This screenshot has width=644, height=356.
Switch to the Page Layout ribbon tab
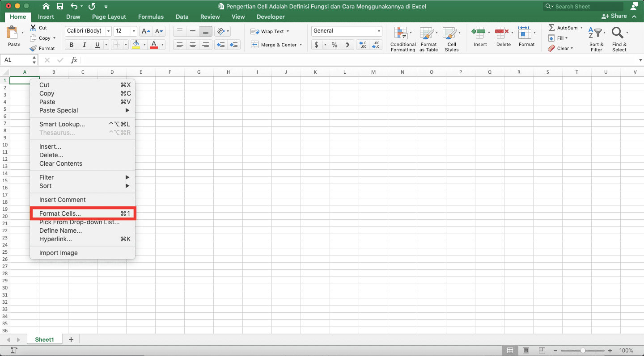coord(109,17)
